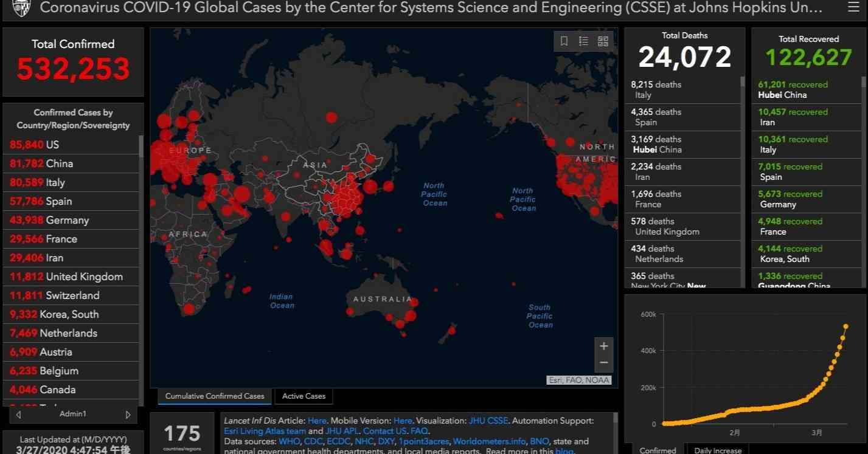
Task: Click the 3,169 deaths Hubei China entry
Action: (682, 145)
